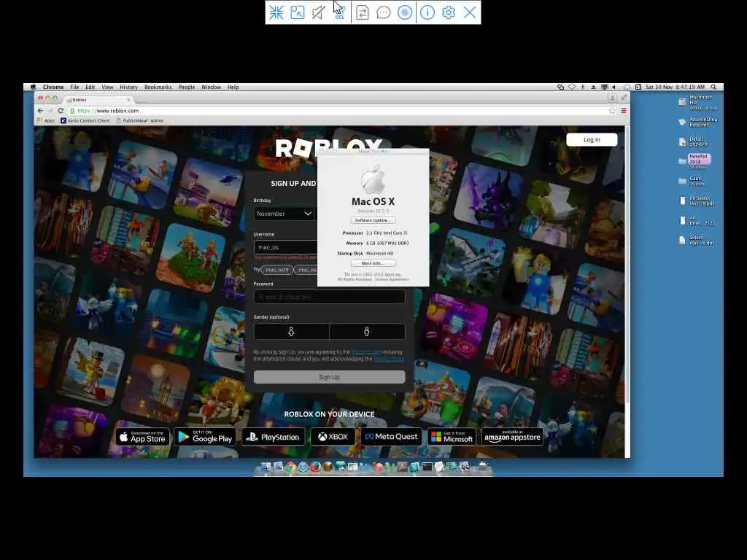Open the History menu
This screenshot has width=747, height=560.
[x=128, y=87]
